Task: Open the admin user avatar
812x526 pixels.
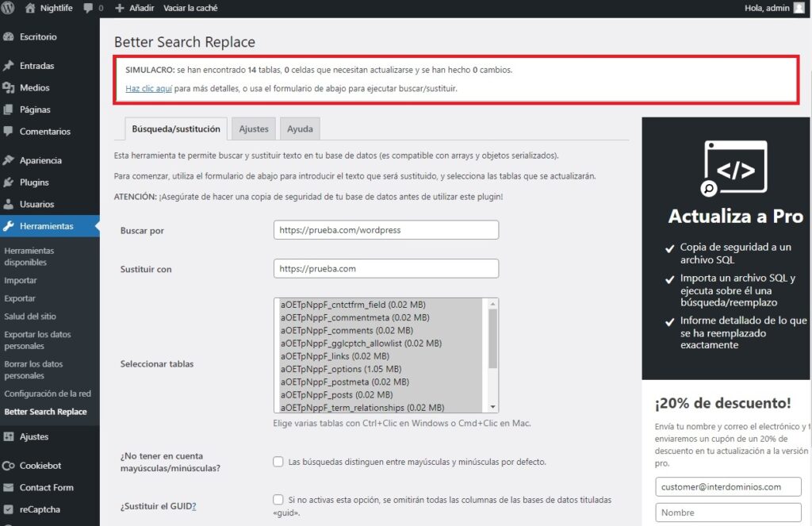Action: [799, 8]
